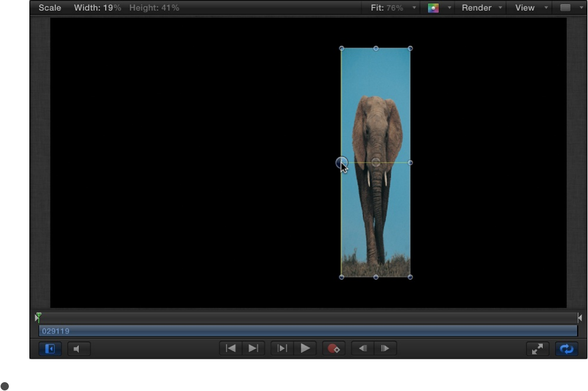This screenshot has height=391, width=588.
Task: Click the view layout rectangle icon
Action: pos(565,8)
